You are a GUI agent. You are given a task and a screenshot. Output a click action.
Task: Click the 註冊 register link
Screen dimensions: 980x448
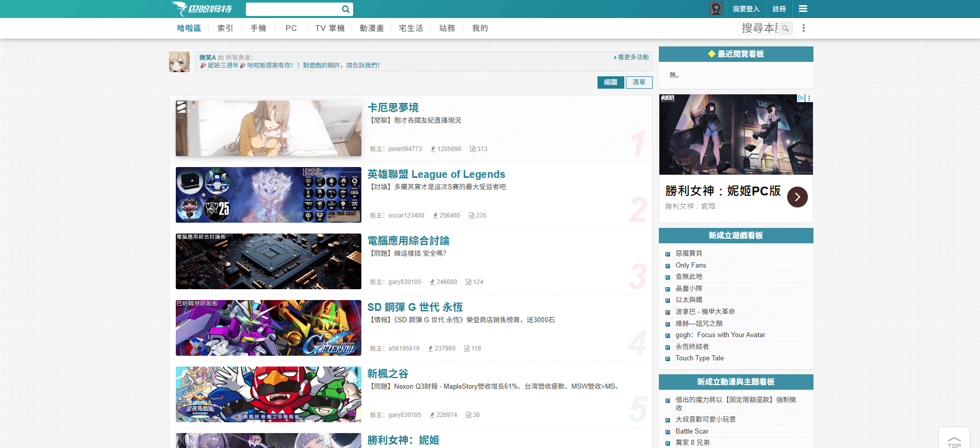click(x=779, y=9)
